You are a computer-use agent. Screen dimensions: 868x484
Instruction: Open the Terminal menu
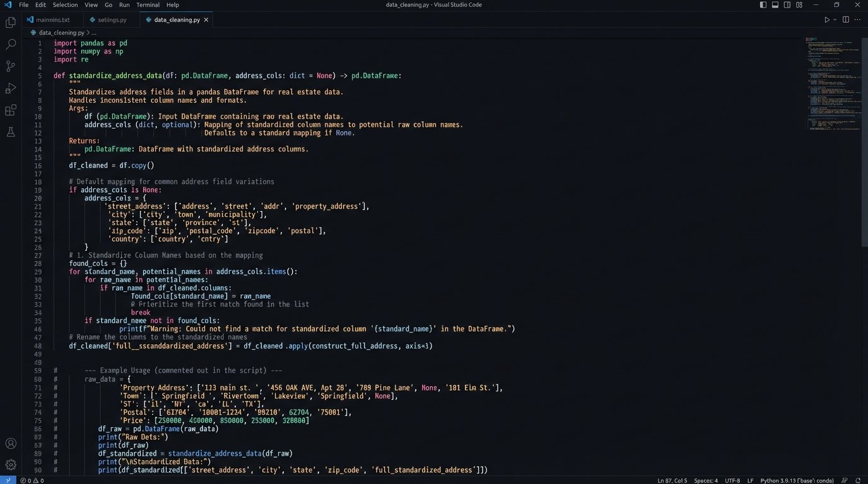148,5
